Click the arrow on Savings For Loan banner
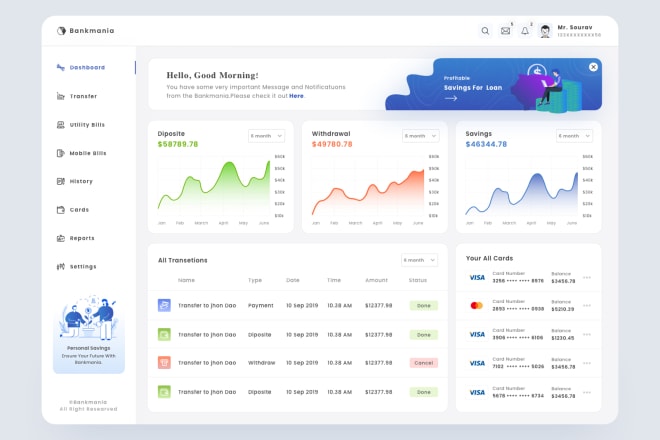This screenshot has width=660, height=440. coord(451,99)
